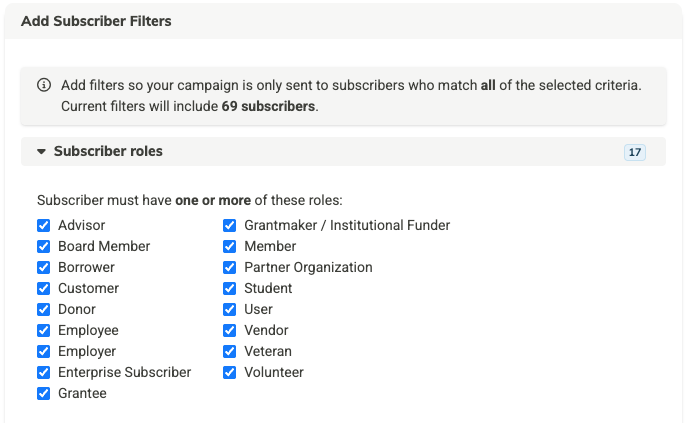Uncheck the Enterprise Subscriber checkbox

pos(44,372)
